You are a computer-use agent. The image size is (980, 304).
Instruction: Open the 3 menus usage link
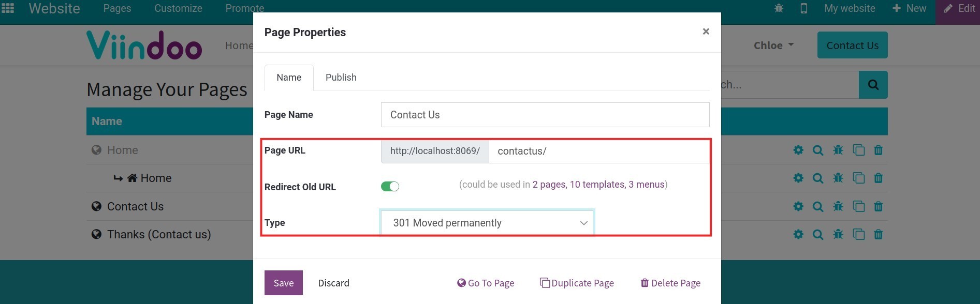(x=646, y=185)
